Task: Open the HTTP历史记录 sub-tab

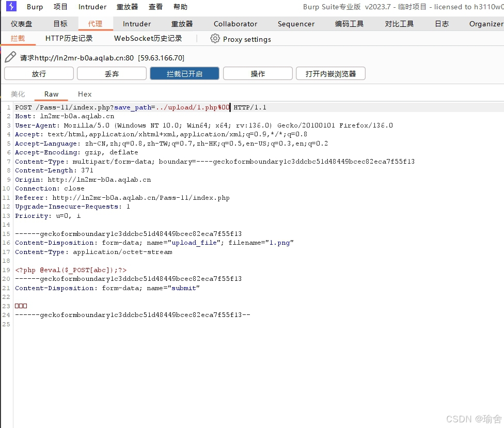Action: pos(69,38)
